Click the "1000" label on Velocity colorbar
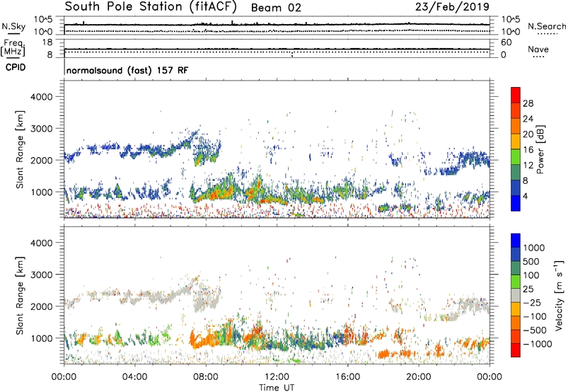566x392 pixels. pos(534,248)
